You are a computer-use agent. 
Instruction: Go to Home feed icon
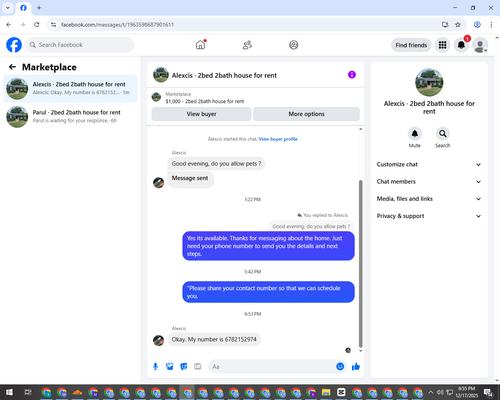tap(200, 45)
